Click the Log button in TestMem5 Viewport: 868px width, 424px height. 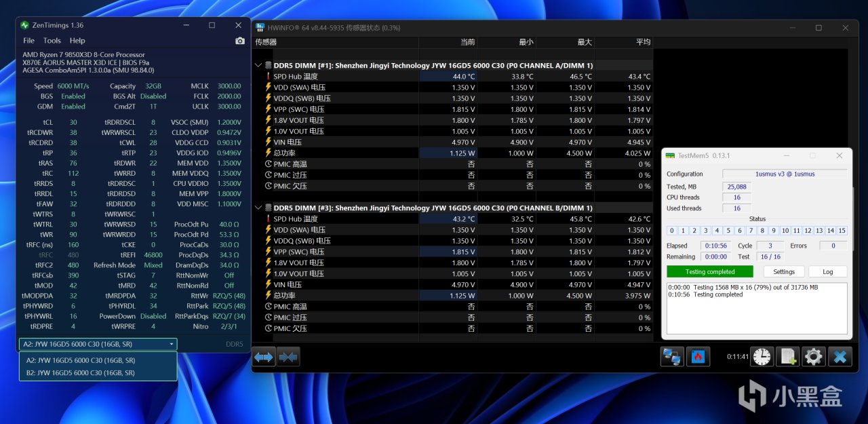[827, 271]
